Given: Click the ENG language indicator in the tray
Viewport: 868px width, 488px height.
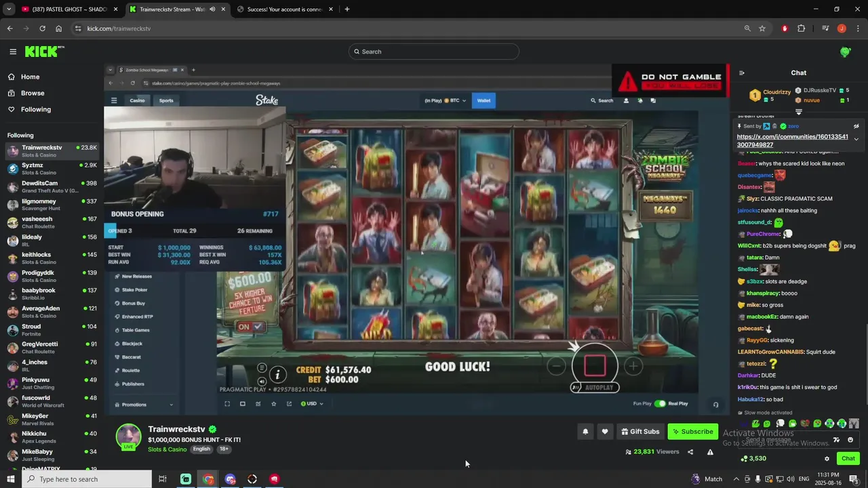Looking at the screenshot, I should pyautogui.click(x=804, y=479).
